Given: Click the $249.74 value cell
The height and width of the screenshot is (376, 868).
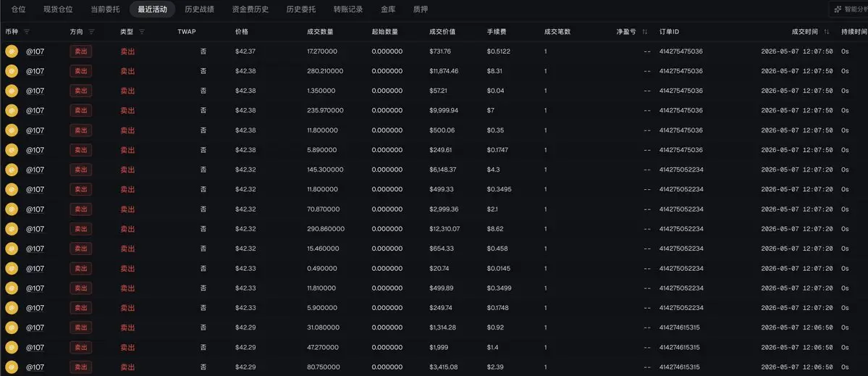Looking at the screenshot, I should point(440,308).
